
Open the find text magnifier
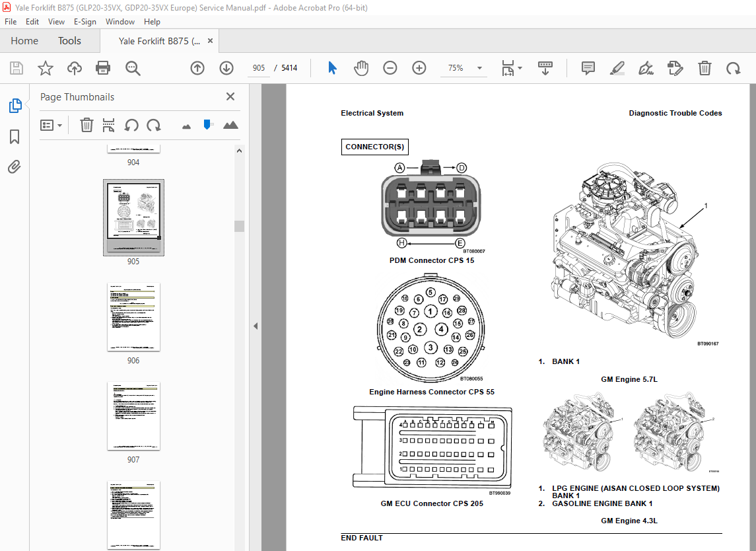click(133, 68)
